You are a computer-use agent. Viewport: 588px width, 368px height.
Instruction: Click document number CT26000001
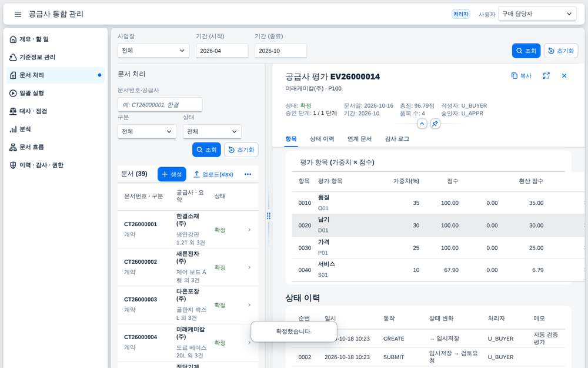point(141,224)
